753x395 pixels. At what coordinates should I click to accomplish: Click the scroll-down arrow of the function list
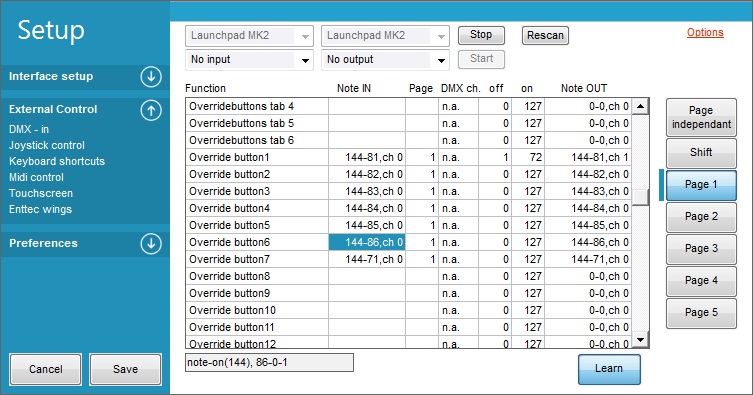[640, 340]
